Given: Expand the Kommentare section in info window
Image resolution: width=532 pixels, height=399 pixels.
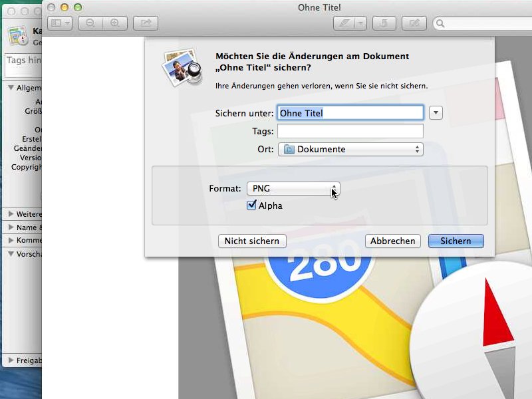Looking at the screenshot, I should pos(11,240).
